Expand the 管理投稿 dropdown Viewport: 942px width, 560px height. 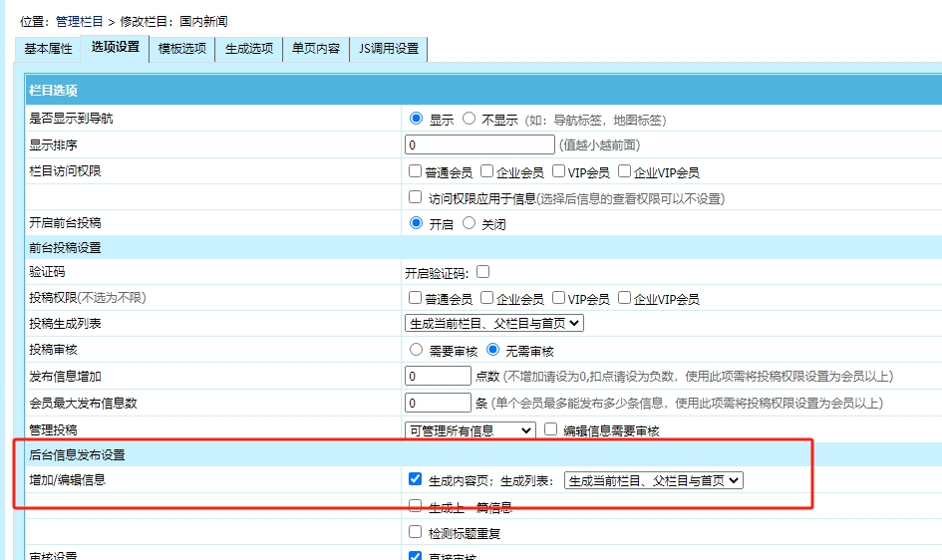[x=471, y=430]
